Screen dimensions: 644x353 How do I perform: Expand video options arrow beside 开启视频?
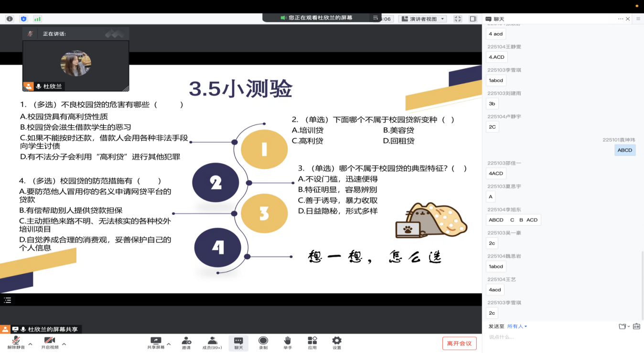pos(64,344)
